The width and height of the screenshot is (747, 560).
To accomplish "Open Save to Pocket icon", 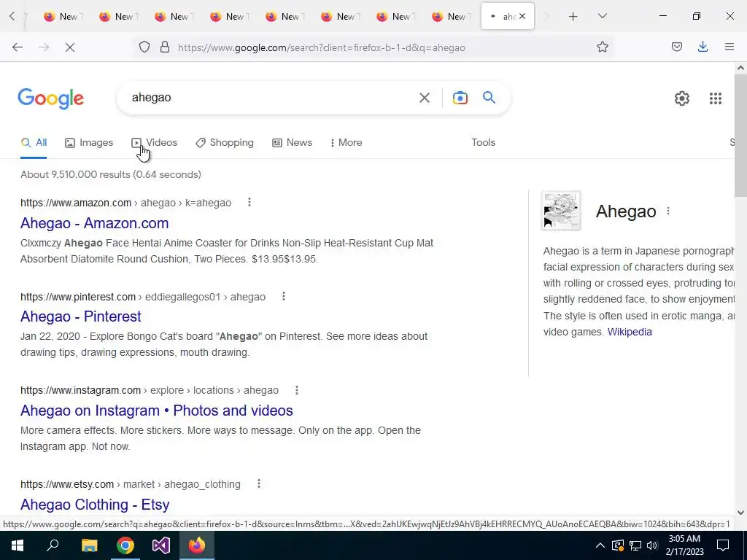I will (676, 47).
